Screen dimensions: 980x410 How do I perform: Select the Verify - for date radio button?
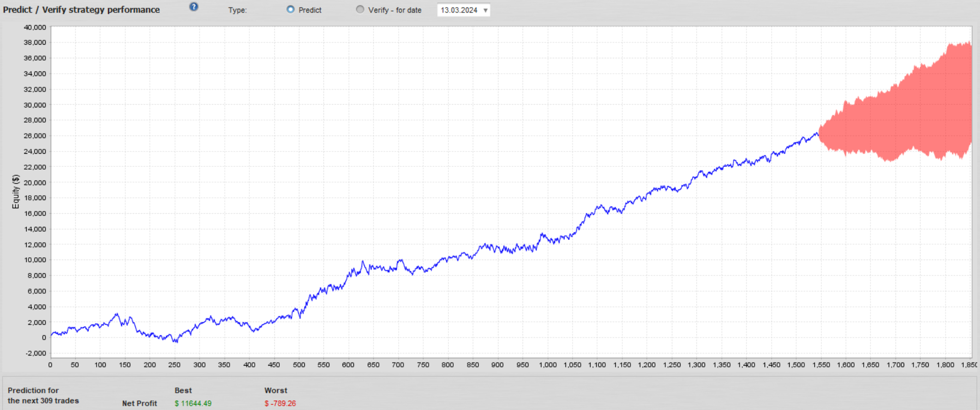click(360, 9)
